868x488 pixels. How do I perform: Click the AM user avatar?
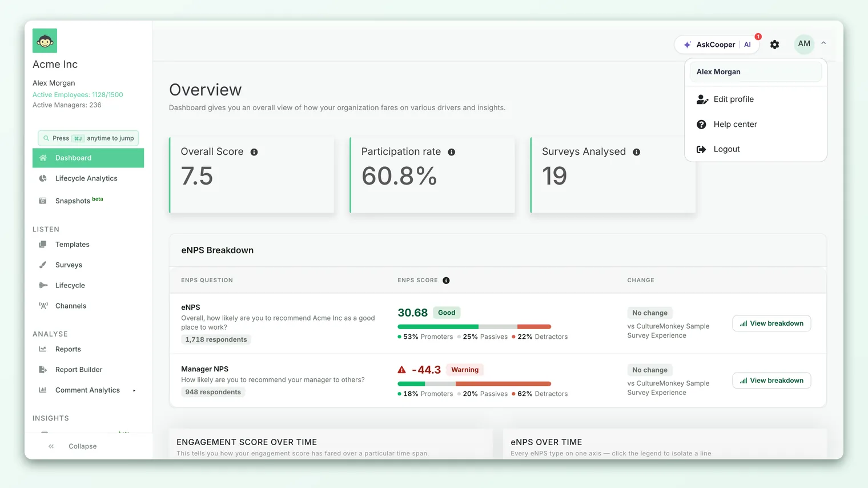click(x=804, y=43)
